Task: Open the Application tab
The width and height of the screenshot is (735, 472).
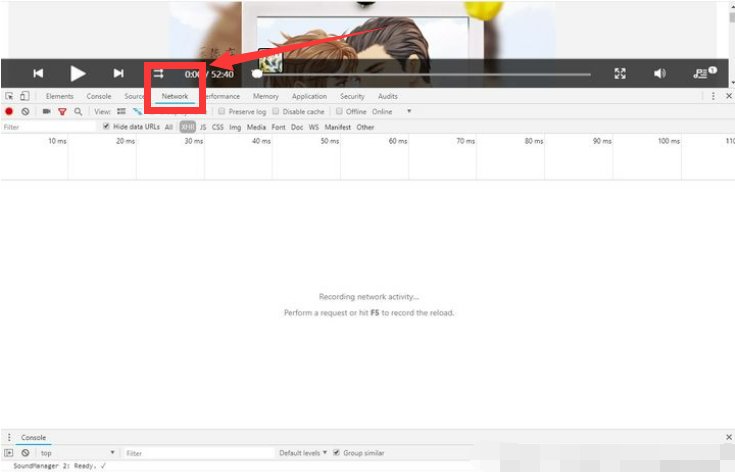Action: pos(309,96)
